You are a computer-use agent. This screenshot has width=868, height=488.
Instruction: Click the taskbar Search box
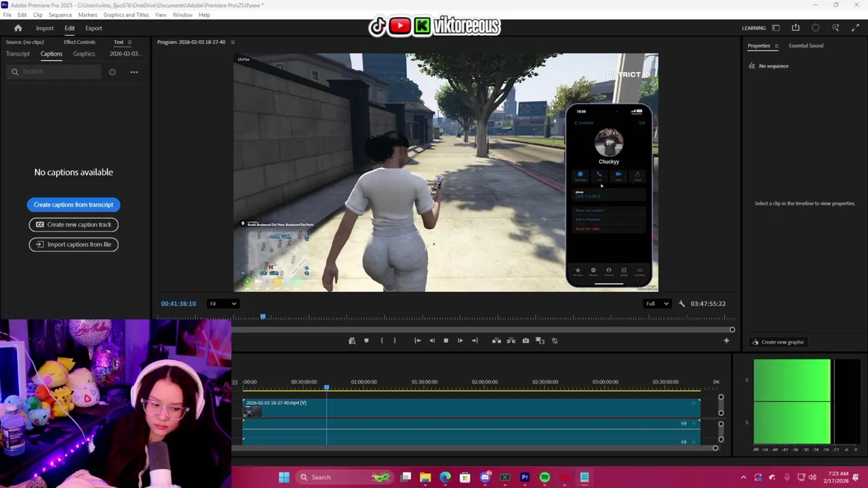(344, 477)
